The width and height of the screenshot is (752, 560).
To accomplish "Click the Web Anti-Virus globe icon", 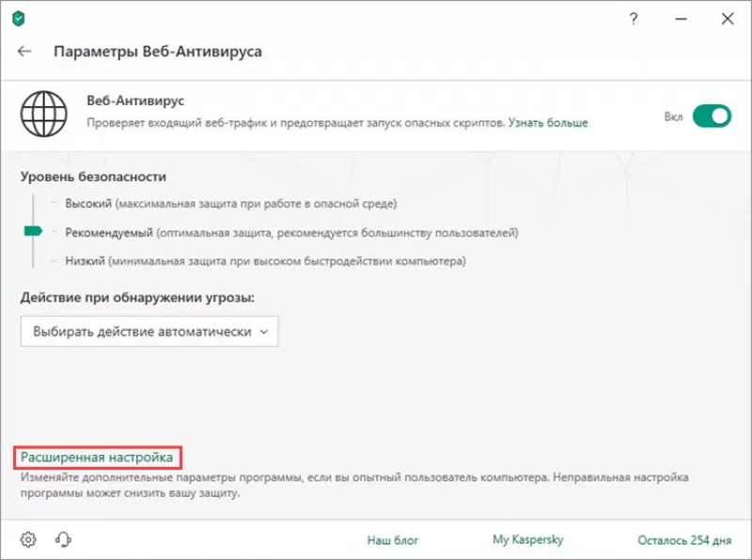I will tap(41, 117).
